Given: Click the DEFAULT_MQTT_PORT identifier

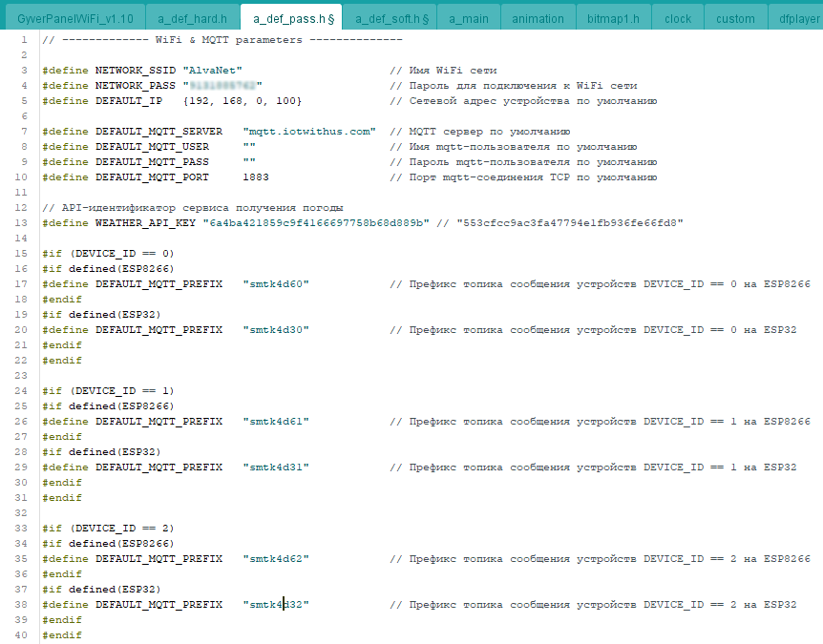Looking at the screenshot, I should (152, 177).
